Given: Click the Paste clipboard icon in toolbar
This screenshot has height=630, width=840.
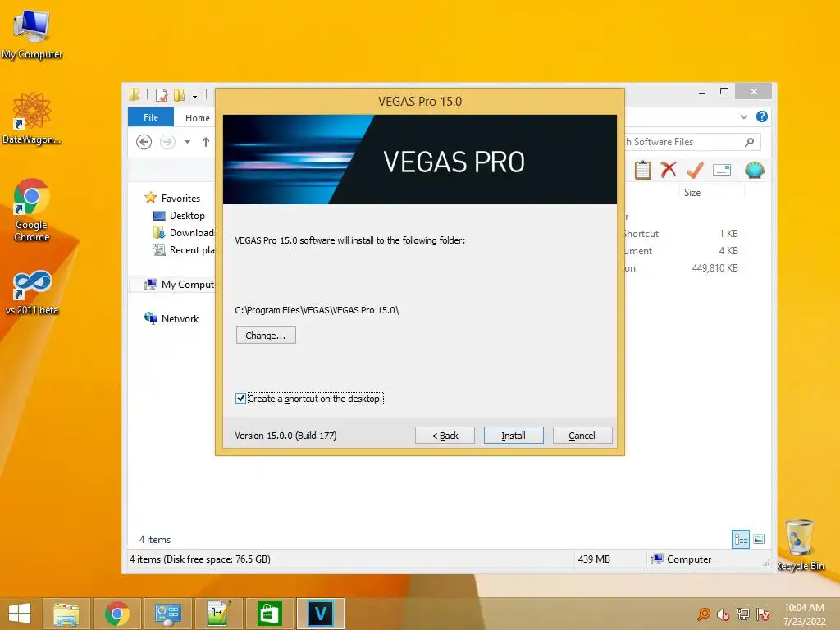Looking at the screenshot, I should [643, 171].
